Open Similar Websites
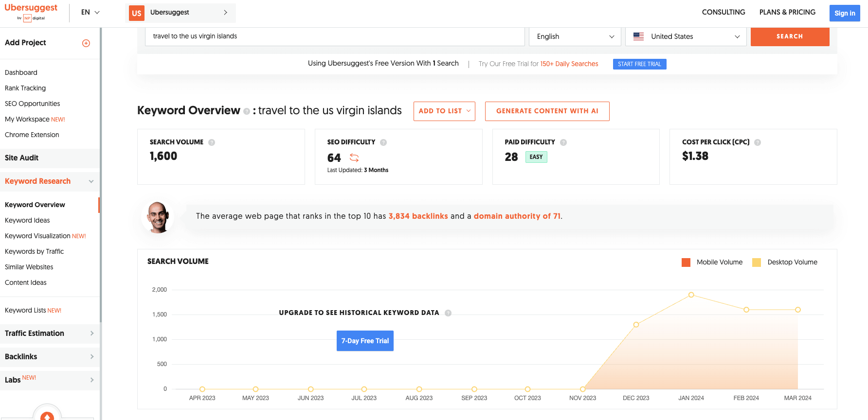Screen dimensions: 868x420 [x=29, y=267]
